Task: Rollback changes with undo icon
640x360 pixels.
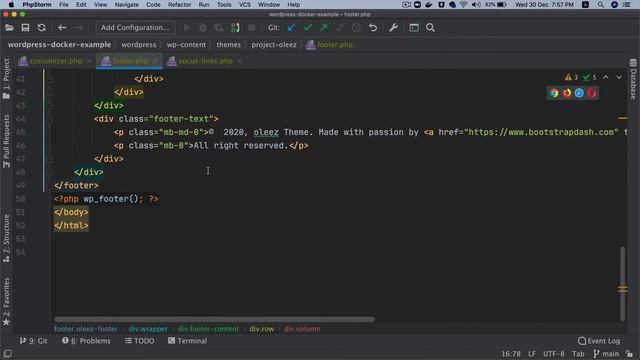Action: (x=373, y=28)
